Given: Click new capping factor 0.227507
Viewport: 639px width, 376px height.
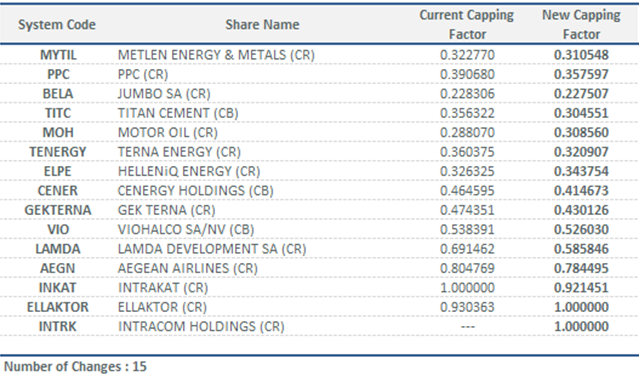Looking at the screenshot, I should pyautogui.click(x=582, y=94).
